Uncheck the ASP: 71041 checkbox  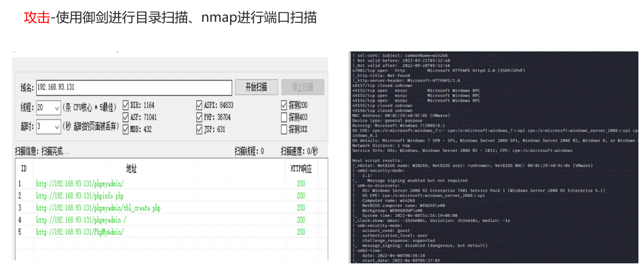tap(126, 117)
